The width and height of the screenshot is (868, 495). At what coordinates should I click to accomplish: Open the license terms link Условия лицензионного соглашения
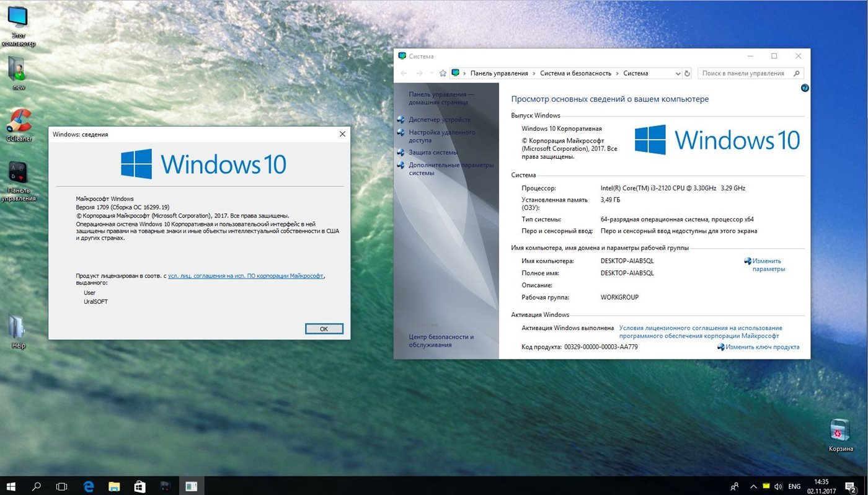701,332
